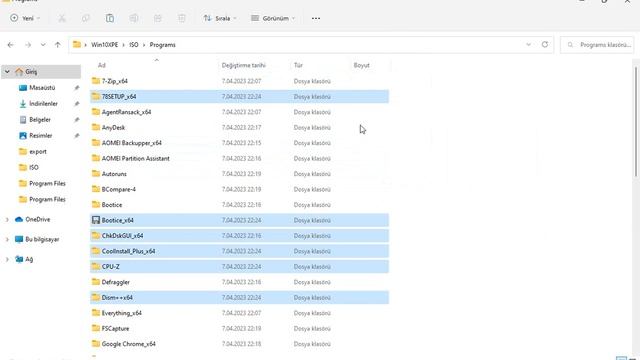Collapse the Giriş tree node
Image resolution: width=640 pixels, height=360 pixels.
(x=7, y=71)
